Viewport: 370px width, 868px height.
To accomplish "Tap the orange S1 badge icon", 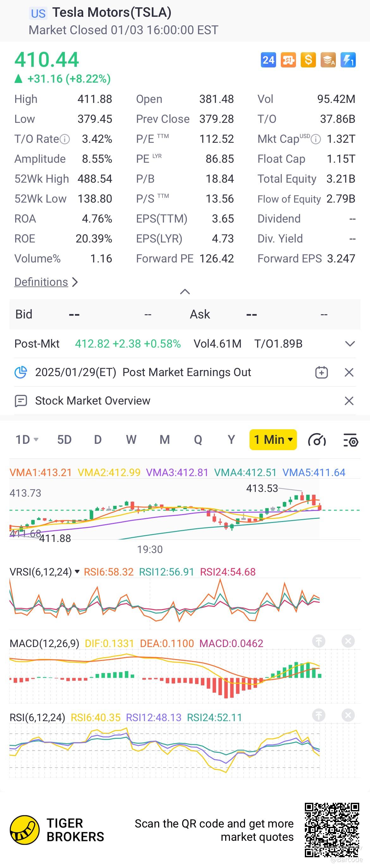I will (288, 60).
